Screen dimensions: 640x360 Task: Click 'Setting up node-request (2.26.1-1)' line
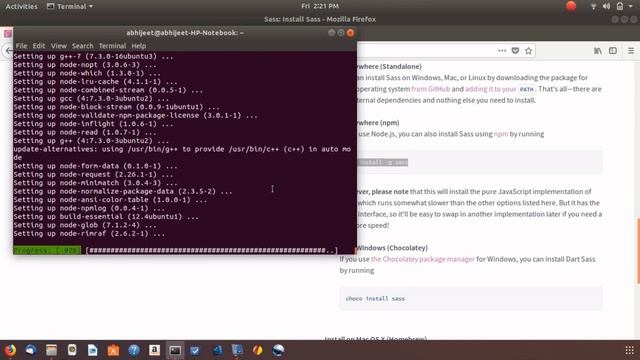[93, 174]
